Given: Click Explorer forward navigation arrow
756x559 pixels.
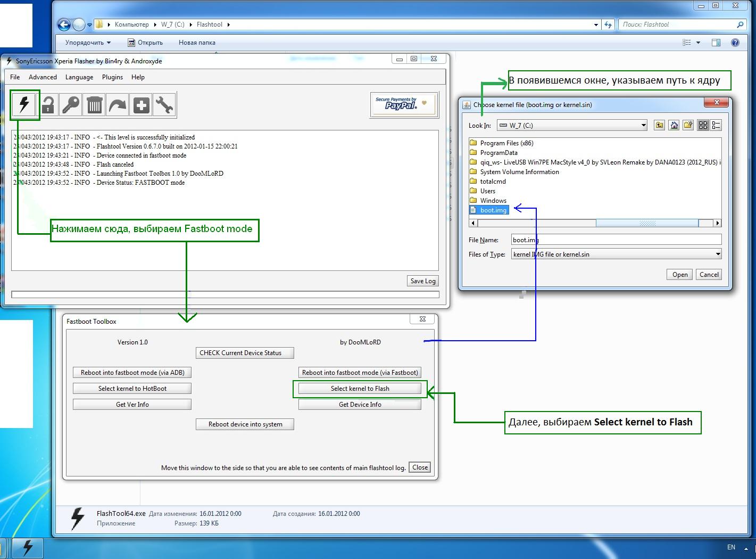Looking at the screenshot, I should [x=78, y=24].
